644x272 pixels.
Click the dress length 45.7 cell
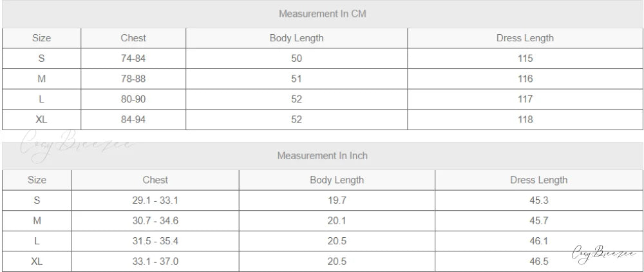538,221
